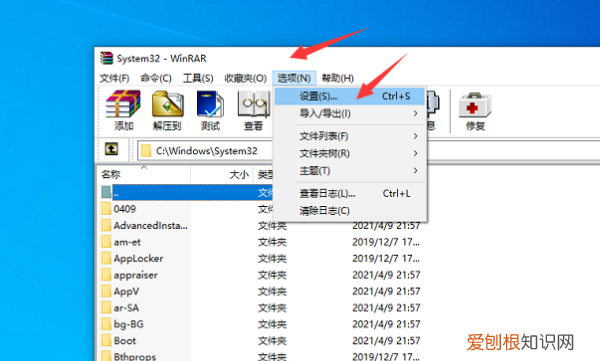
Task: Go up one folder level button
Action: (111, 149)
